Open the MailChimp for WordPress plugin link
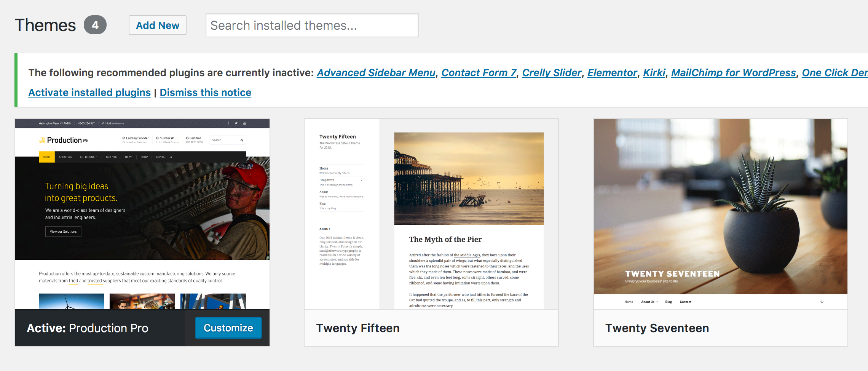Screen dimensions: 868x371 [734, 72]
